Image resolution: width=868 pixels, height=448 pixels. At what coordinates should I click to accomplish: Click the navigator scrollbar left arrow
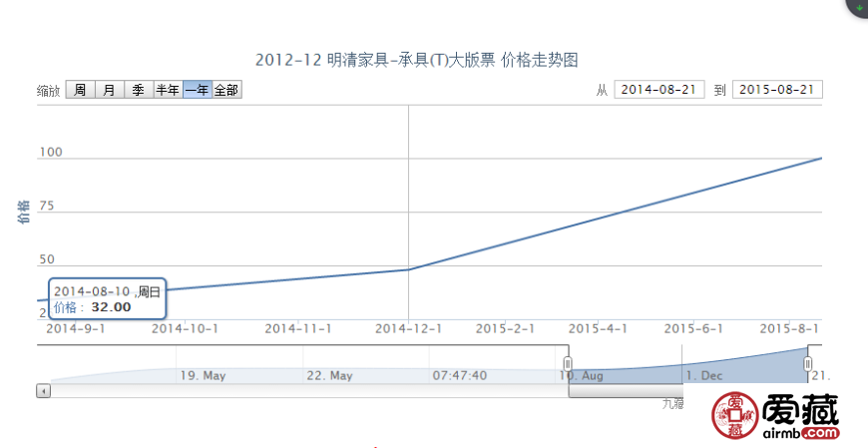[44, 391]
